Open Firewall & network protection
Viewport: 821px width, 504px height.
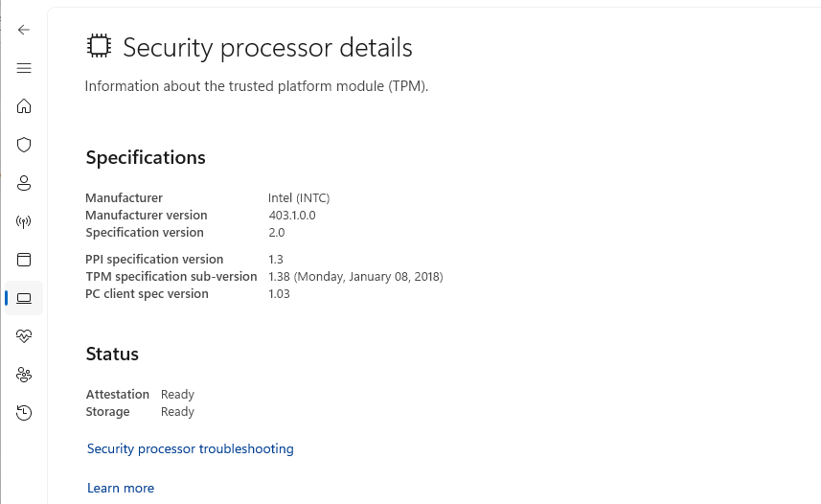[24, 221]
